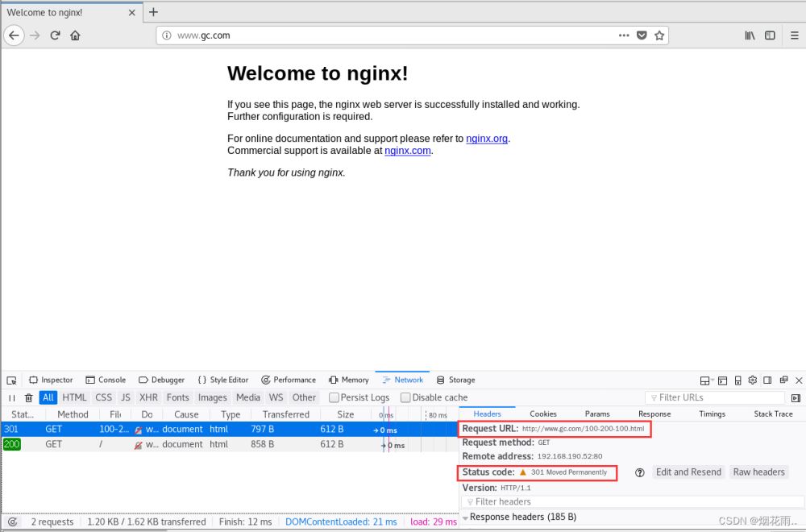Image resolution: width=806 pixels, height=532 pixels.
Task: Open the Cookies details tab
Action: click(542, 414)
